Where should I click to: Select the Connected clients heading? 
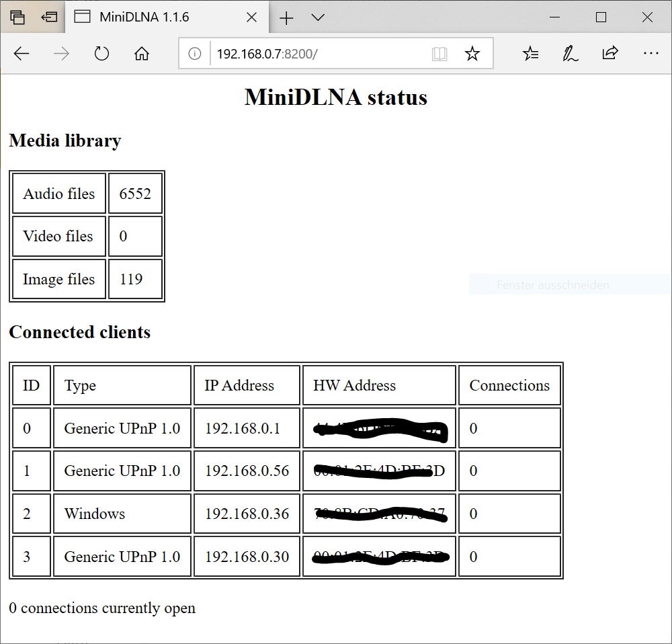tap(80, 332)
